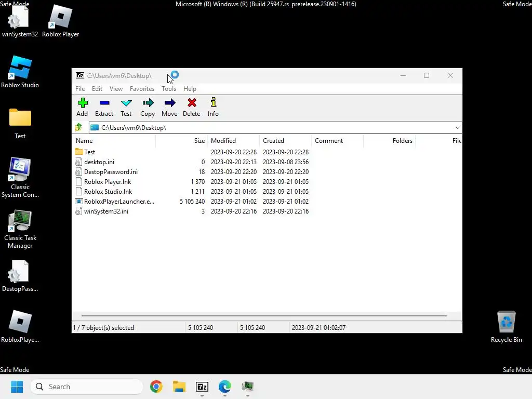Image resolution: width=532 pixels, height=399 pixels.
Task: Select Roblox Player desktop shortcut
Action: point(60,21)
